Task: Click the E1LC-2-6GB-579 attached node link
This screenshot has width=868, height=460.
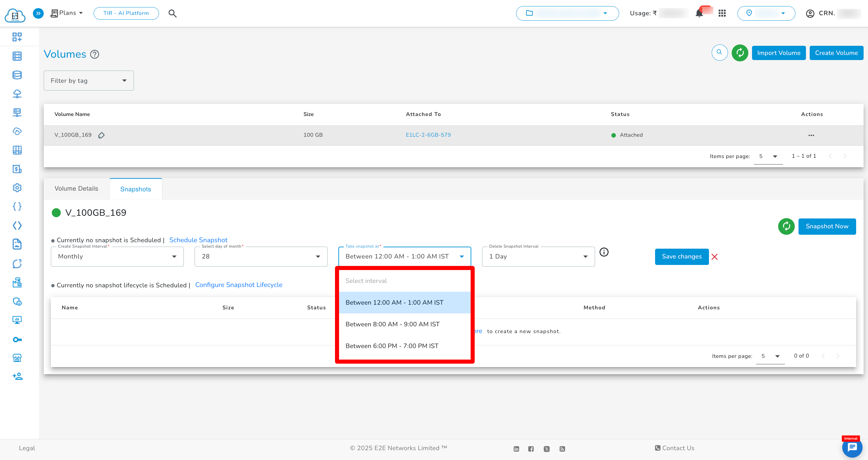Action: [428, 135]
